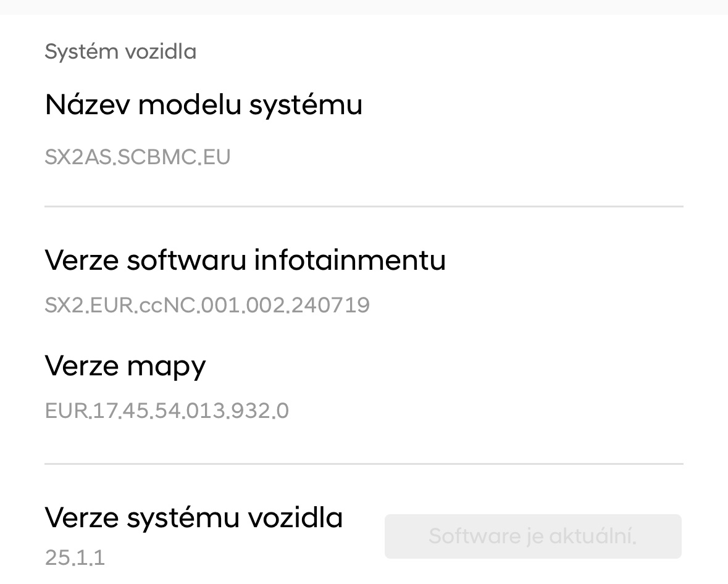Click the word "infotainmentu" in the heading

pos(349,260)
